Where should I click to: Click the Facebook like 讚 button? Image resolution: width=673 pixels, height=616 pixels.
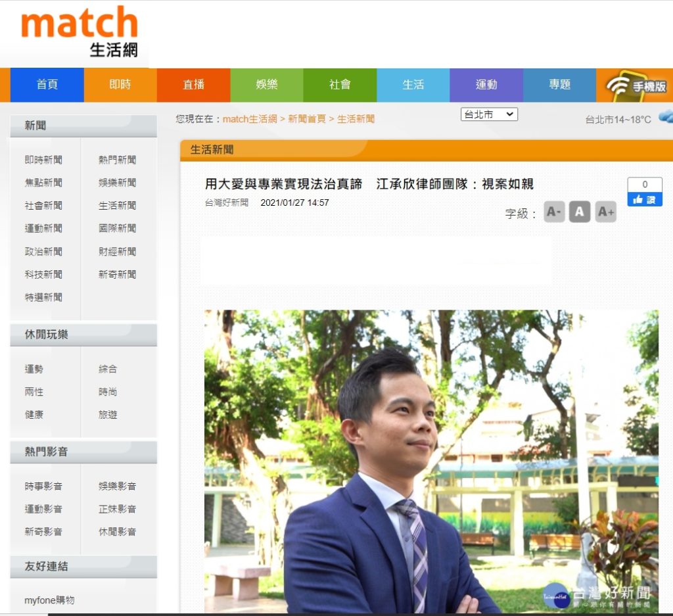tap(644, 200)
